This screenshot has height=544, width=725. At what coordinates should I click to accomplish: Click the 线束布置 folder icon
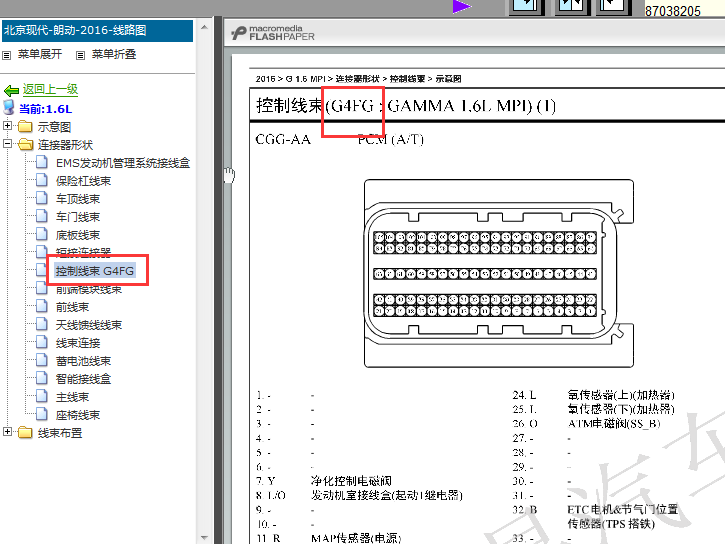tap(25, 433)
